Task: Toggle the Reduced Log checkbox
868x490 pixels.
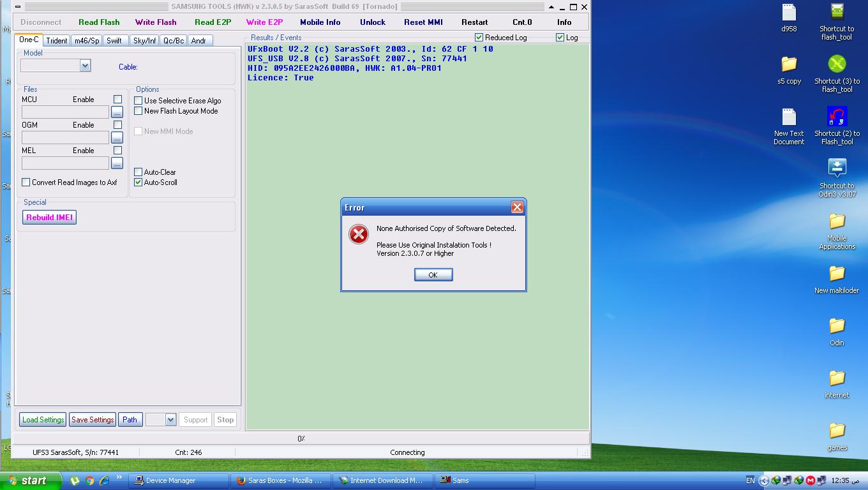Action: [479, 38]
